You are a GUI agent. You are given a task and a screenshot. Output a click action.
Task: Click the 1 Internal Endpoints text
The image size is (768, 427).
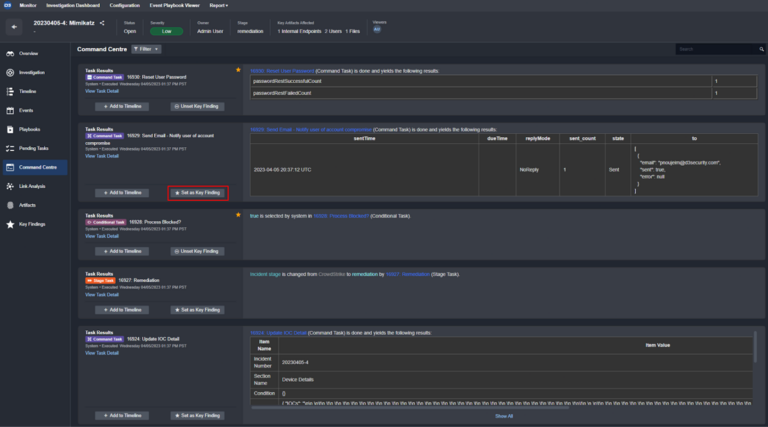299,31
